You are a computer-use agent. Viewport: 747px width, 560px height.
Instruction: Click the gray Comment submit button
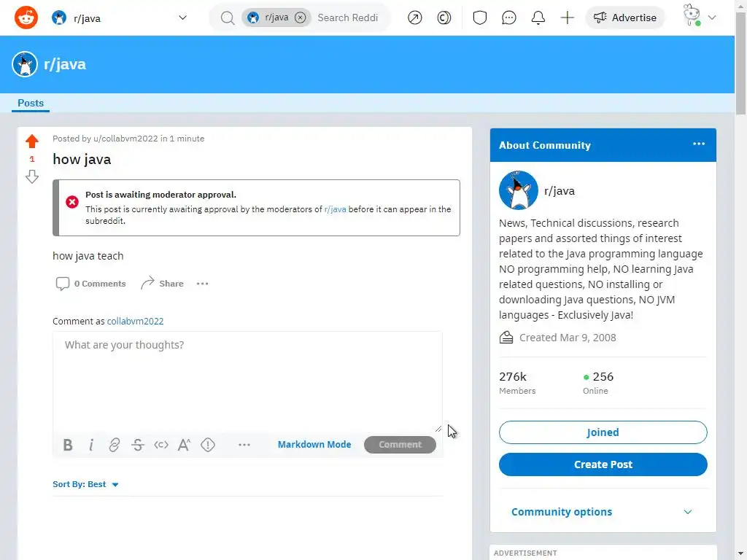[x=400, y=444]
